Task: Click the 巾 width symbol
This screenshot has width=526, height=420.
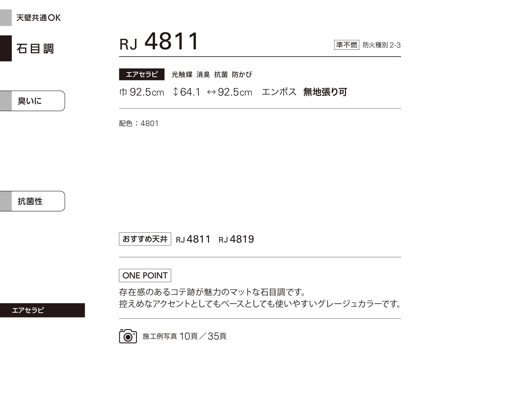Action: (x=123, y=92)
